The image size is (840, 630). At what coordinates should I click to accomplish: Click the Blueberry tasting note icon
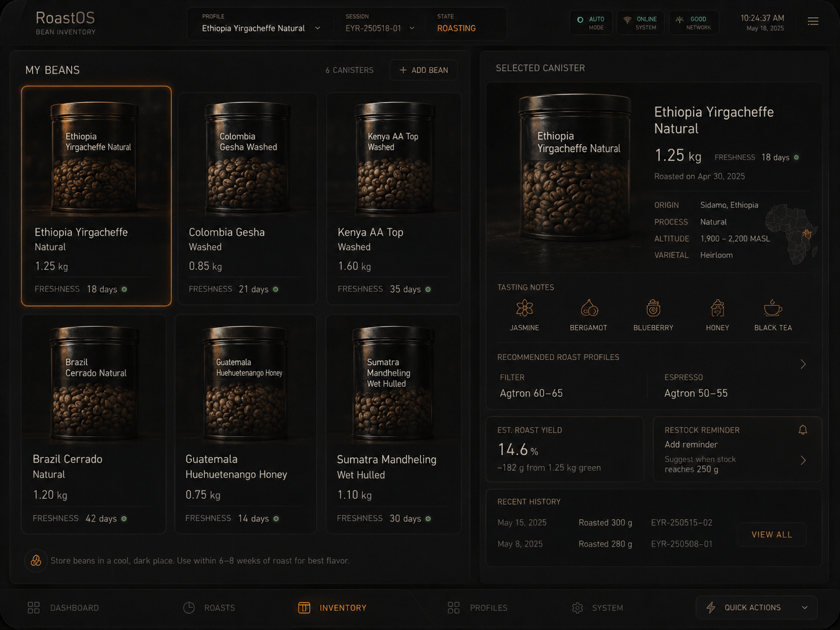653,308
